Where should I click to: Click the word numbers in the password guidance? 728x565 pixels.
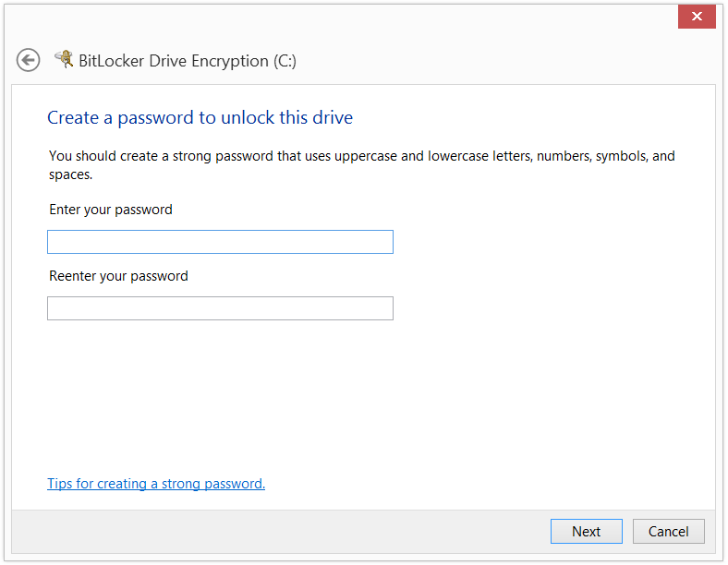pos(564,156)
